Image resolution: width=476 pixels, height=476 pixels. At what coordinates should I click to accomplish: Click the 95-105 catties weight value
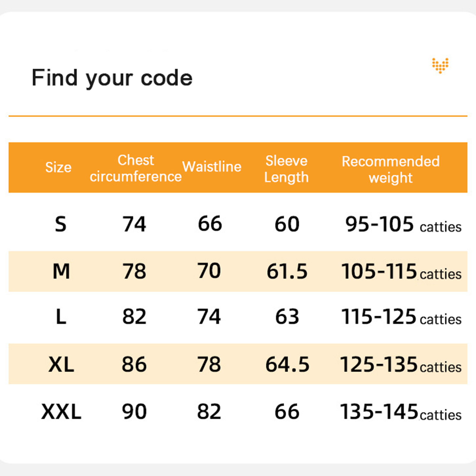(x=403, y=225)
